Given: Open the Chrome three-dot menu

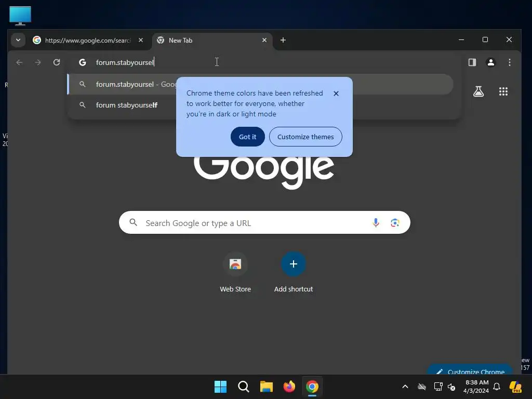Looking at the screenshot, I should [x=509, y=62].
